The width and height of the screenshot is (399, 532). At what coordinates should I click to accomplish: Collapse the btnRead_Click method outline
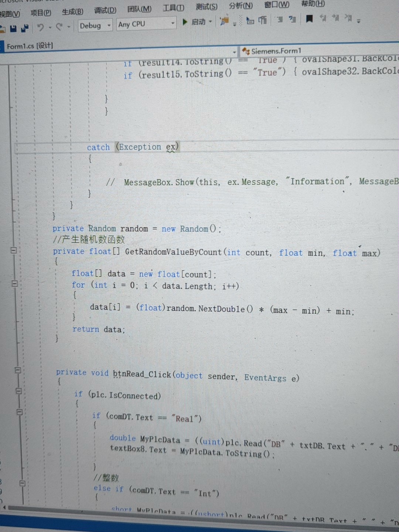(x=17, y=370)
